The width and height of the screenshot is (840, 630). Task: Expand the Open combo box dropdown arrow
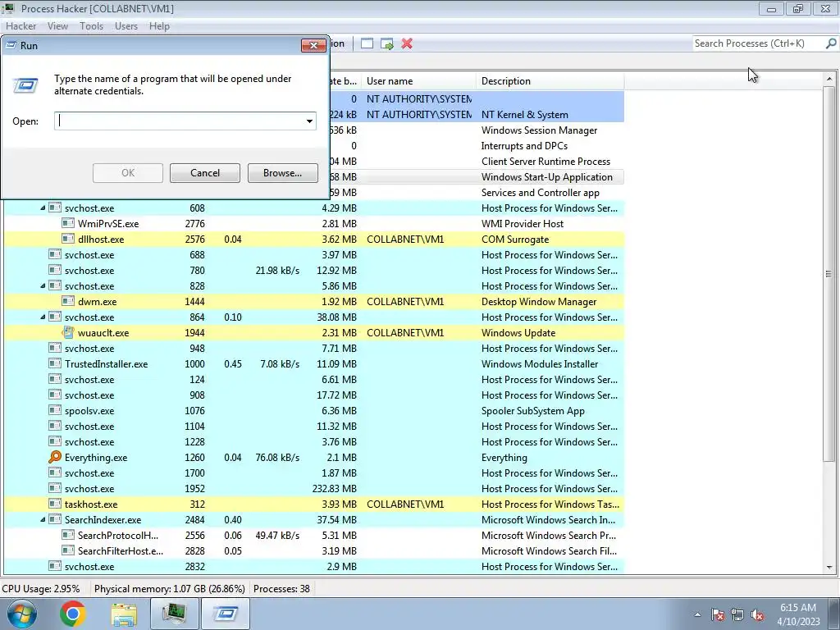pos(309,121)
